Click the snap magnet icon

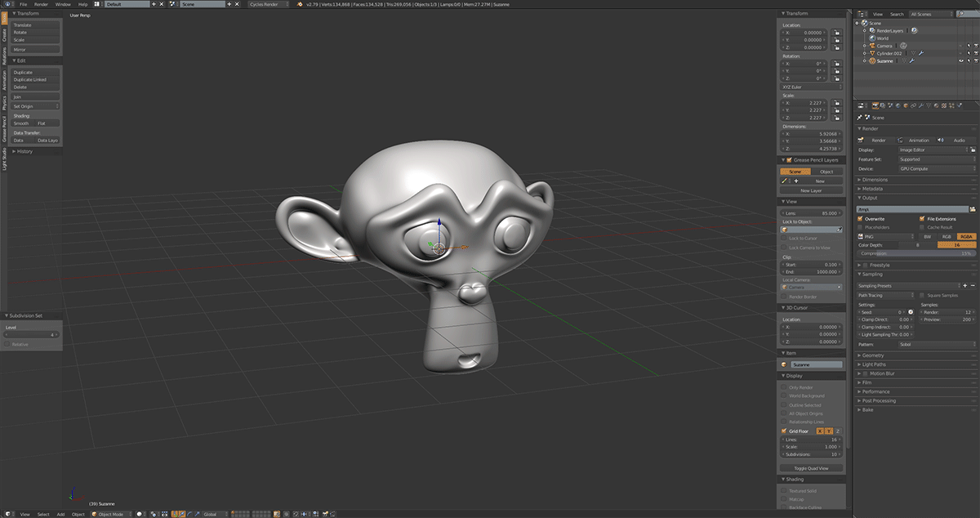pos(296,514)
